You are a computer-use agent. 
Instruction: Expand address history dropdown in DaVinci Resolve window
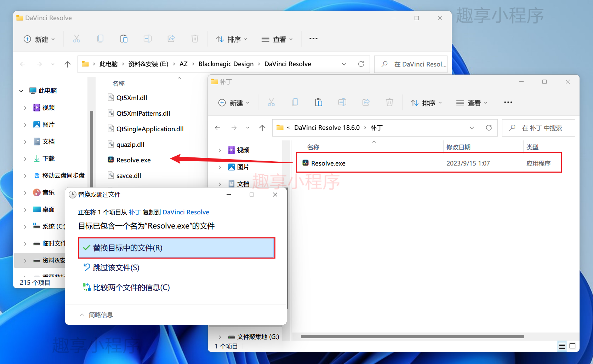[344, 64]
